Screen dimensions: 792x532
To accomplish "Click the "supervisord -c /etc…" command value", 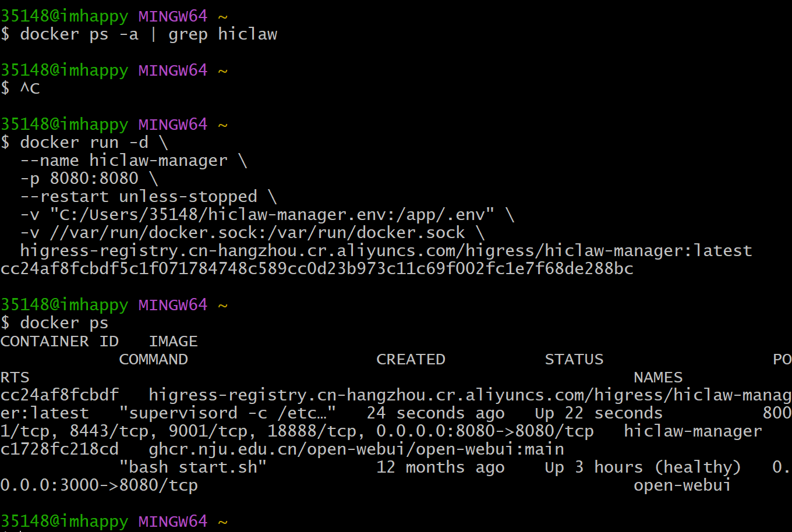I will [x=228, y=413].
